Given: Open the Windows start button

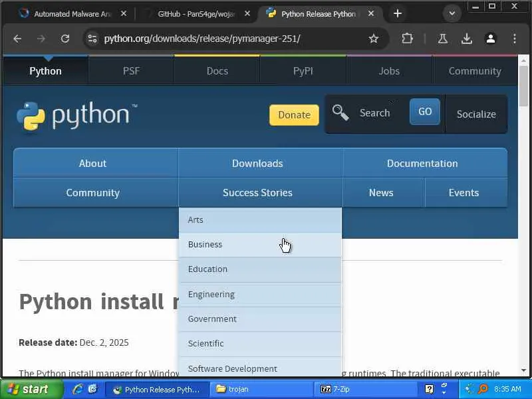Looking at the screenshot, I should coord(31,389).
